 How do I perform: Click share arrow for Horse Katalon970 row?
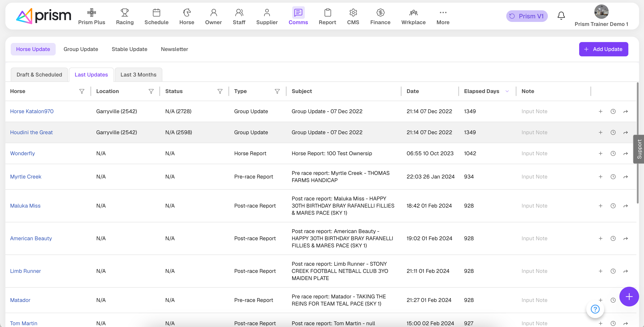click(625, 112)
